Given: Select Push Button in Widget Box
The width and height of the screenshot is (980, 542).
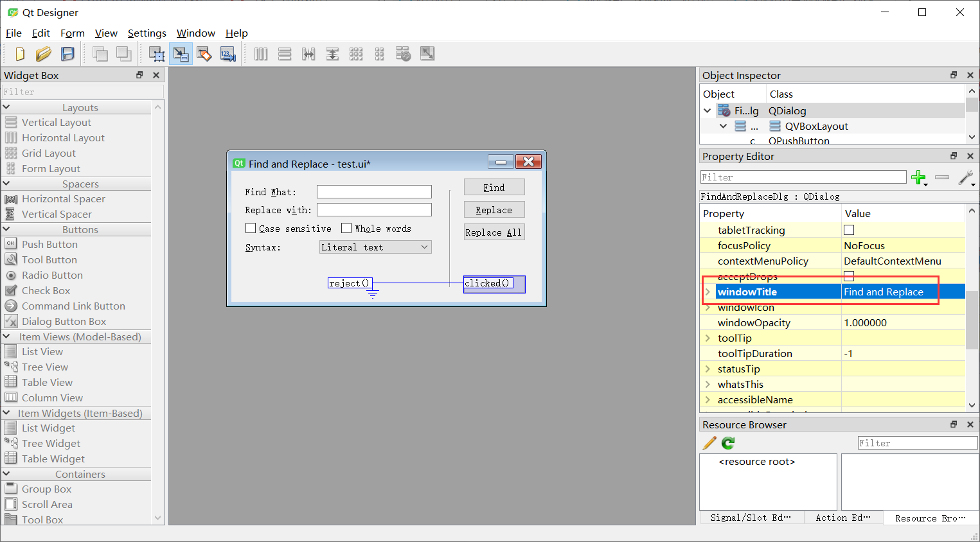Looking at the screenshot, I should point(49,244).
